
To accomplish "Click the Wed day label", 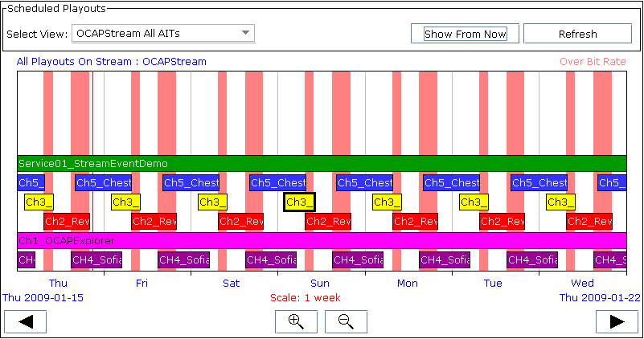I will pos(582,284).
